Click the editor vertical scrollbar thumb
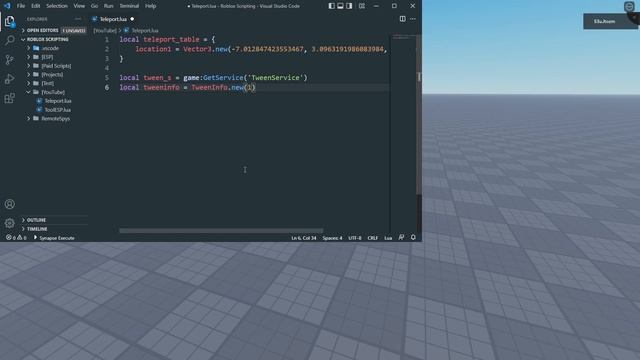This screenshot has height=360, width=640. click(419, 114)
